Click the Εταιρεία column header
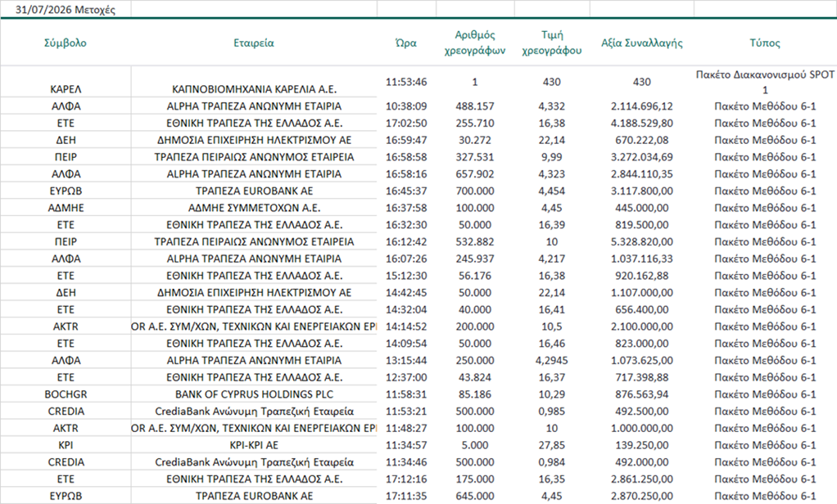Image resolution: width=837 pixels, height=504 pixels. click(254, 43)
